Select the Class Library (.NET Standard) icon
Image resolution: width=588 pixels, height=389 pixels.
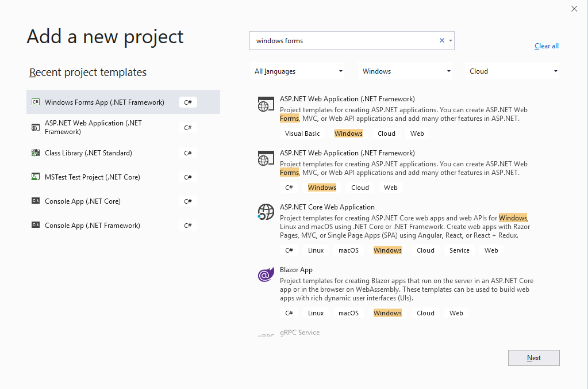(x=35, y=152)
